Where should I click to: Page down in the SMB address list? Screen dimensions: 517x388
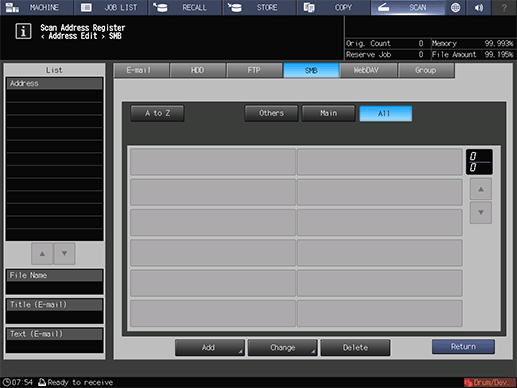point(481,213)
